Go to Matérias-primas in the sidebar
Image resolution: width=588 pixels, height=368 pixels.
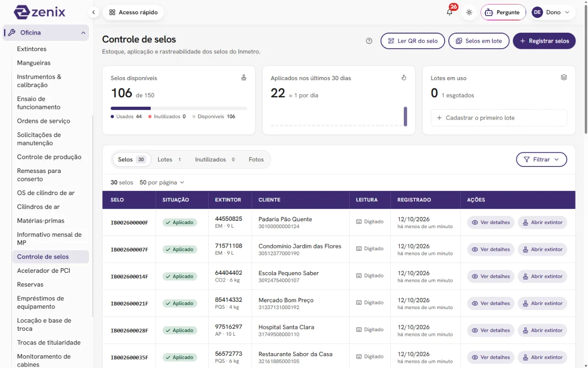[41, 221]
